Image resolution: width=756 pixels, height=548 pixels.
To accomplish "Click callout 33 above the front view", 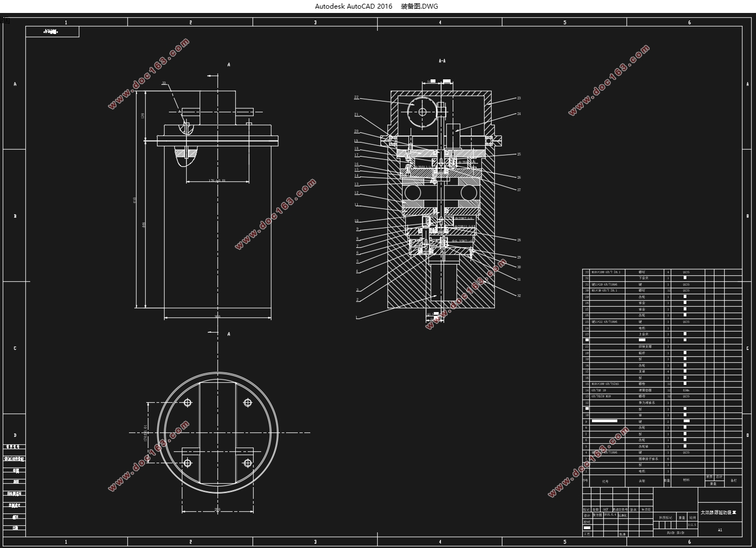I will (x=164, y=83).
